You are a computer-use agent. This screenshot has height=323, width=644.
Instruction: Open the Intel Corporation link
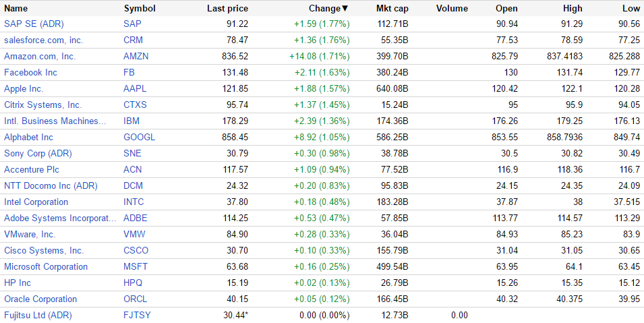(x=36, y=202)
